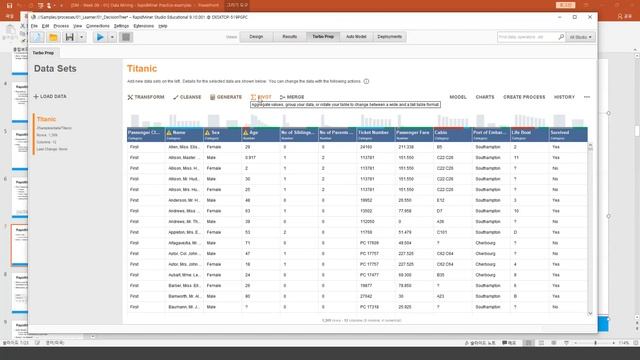Open the Deployments view
Screen dimensions: 640x360
pyautogui.click(x=389, y=37)
